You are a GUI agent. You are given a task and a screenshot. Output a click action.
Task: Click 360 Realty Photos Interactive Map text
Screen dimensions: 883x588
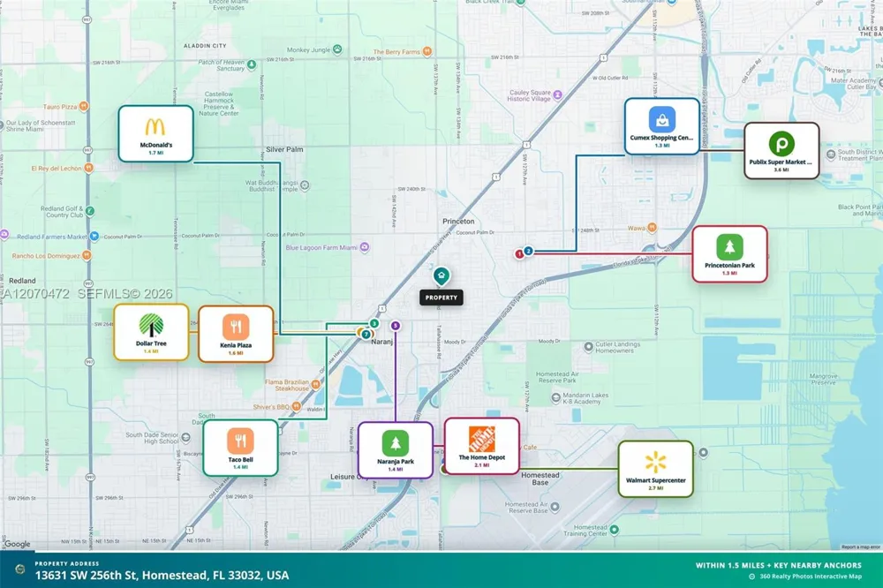point(811,577)
